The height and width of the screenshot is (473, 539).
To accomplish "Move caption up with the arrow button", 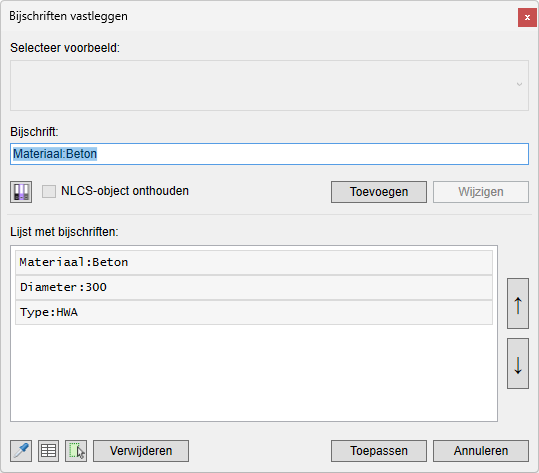I will [518, 304].
